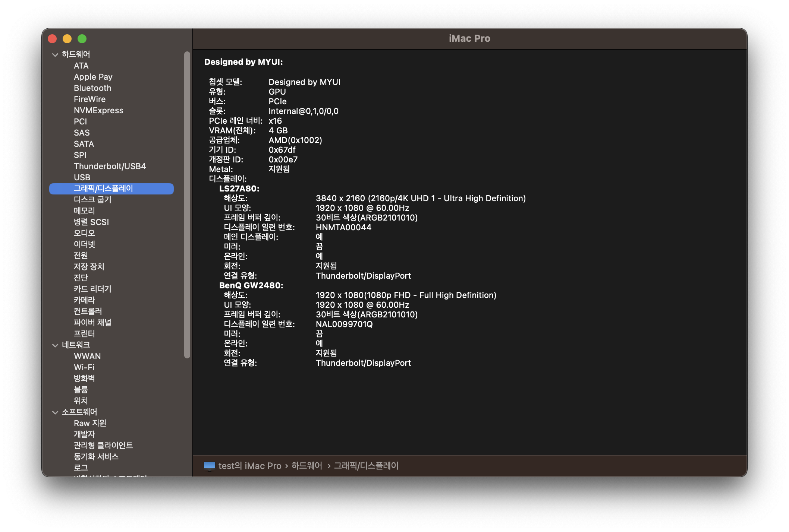Select 카드 리더기 in the sidebar

[92, 289]
